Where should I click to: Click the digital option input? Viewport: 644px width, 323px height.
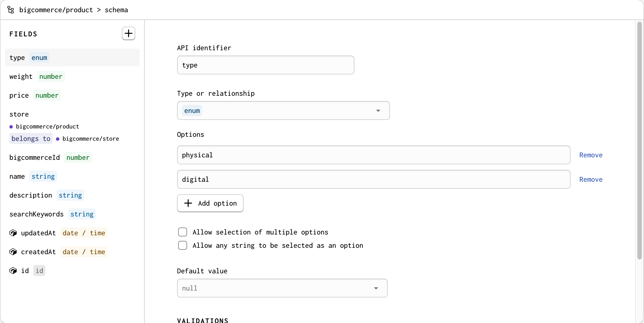click(x=374, y=179)
